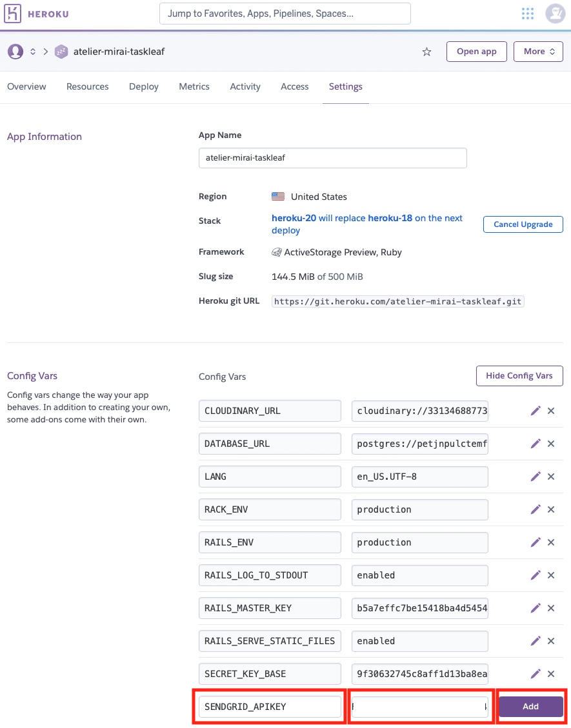571x728 pixels.
Task: Click the cloudinary:// value field
Action: [x=420, y=411]
